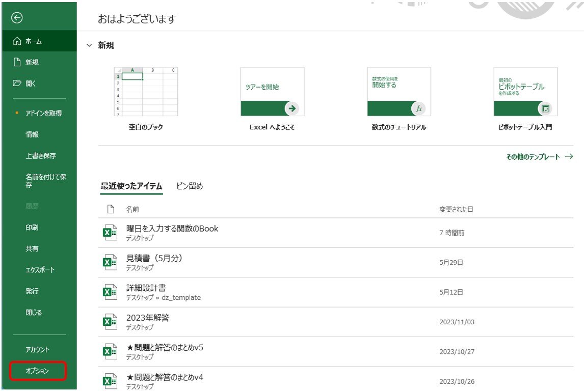Click the 2023/10/27 modified date
The image size is (584, 392).
(x=457, y=352)
